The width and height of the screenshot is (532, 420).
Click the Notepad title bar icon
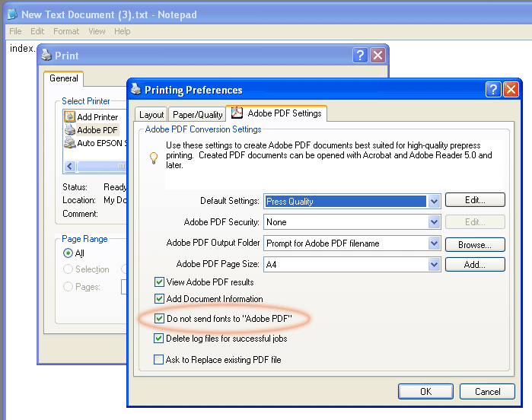[12, 14]
